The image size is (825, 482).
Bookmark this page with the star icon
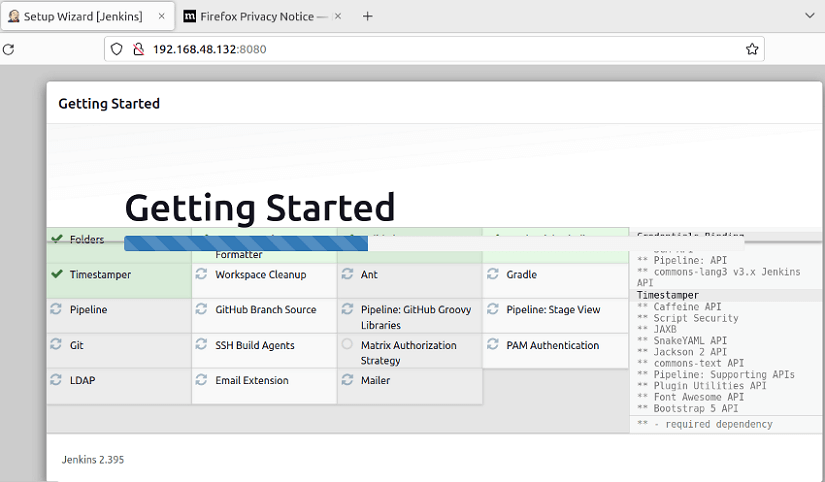(752, 49)
